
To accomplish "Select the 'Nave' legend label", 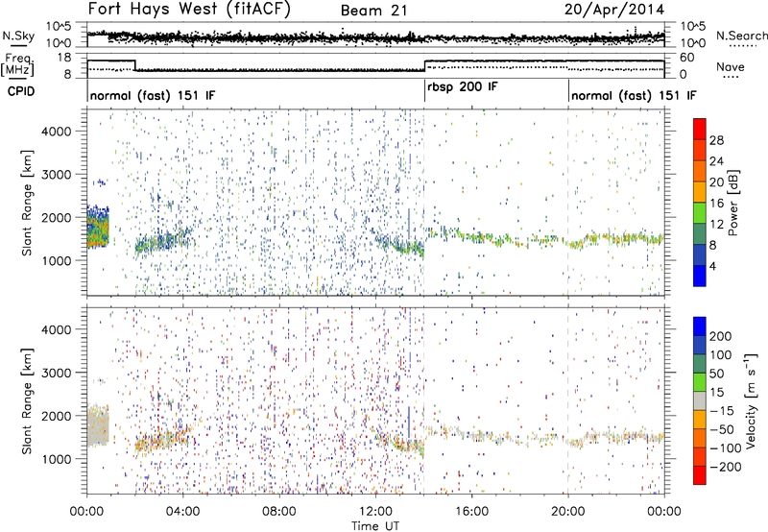I will tap(730, 66).
